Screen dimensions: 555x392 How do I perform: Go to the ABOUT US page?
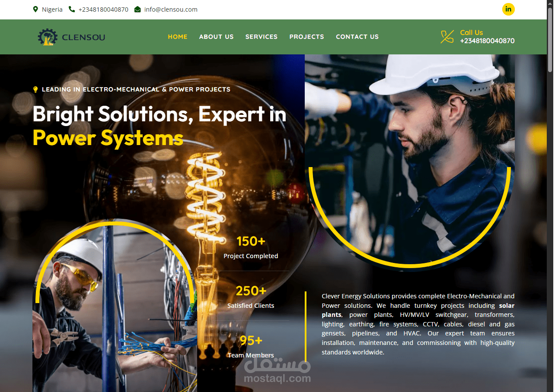[217, 37]
